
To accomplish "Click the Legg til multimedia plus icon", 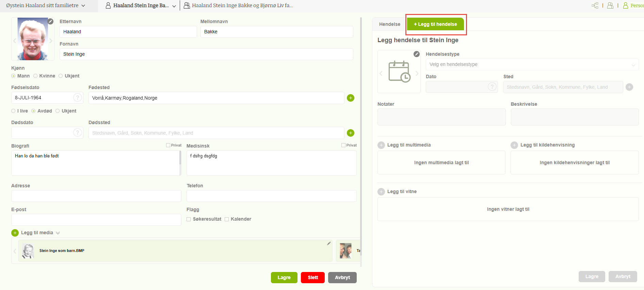I will pos(381,145).
